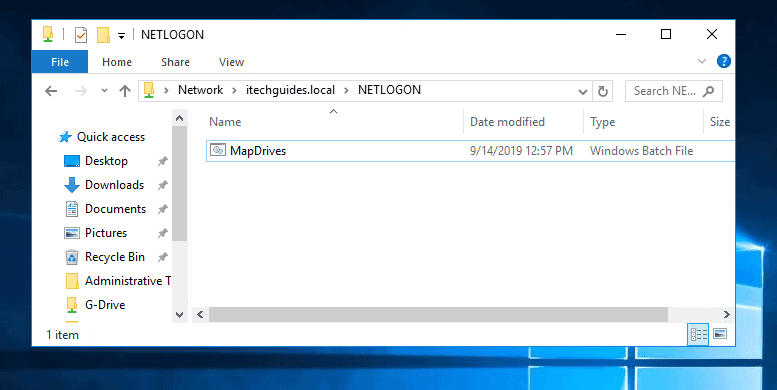Click the horizontal scrollbar right arrow
The width and height of the screenshot is (777, 390).
(x=726, y=314)
